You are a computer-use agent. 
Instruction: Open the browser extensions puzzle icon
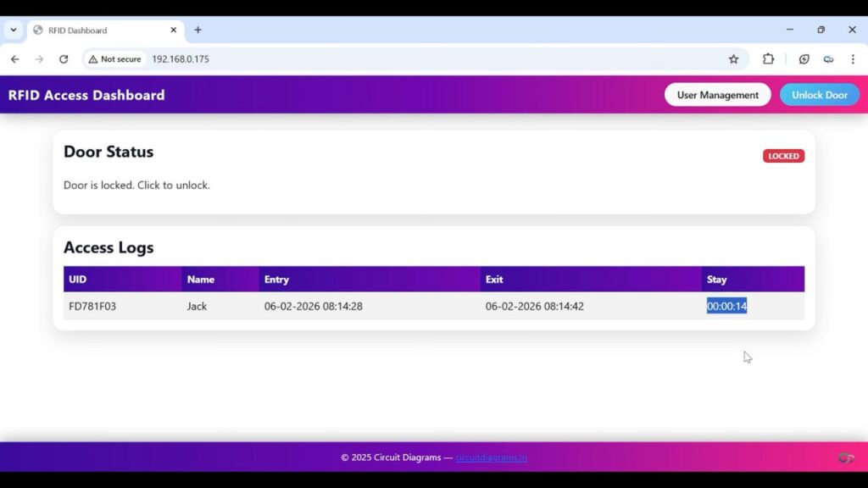[768, 59]
